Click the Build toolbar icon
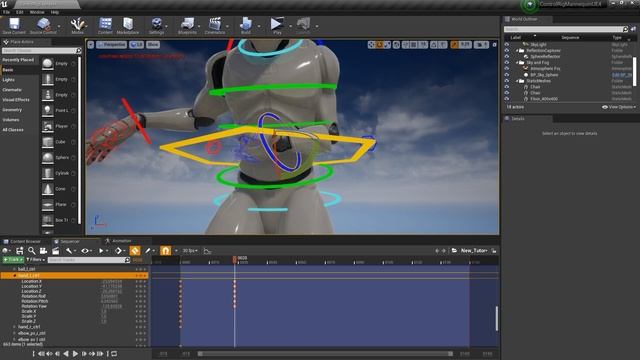 click(x=246, y=24)
